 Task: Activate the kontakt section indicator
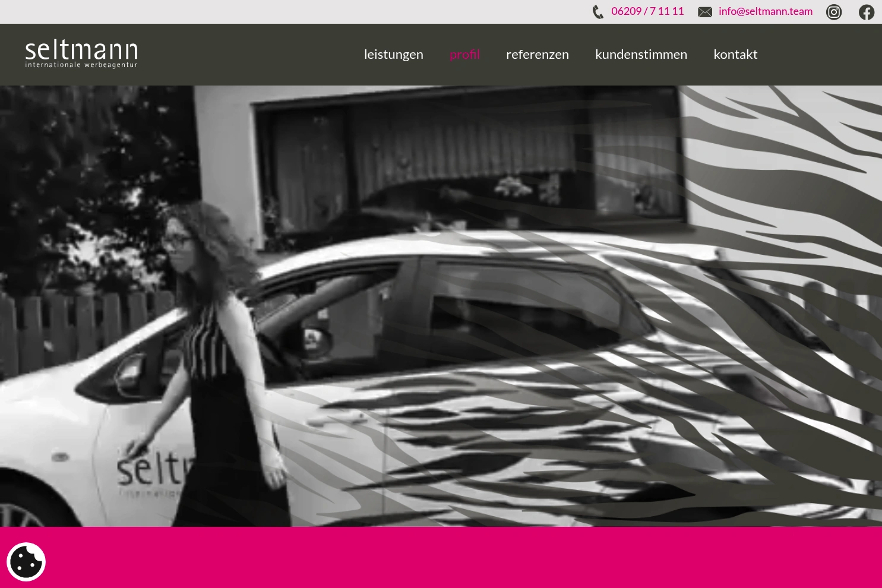point(735,54)
